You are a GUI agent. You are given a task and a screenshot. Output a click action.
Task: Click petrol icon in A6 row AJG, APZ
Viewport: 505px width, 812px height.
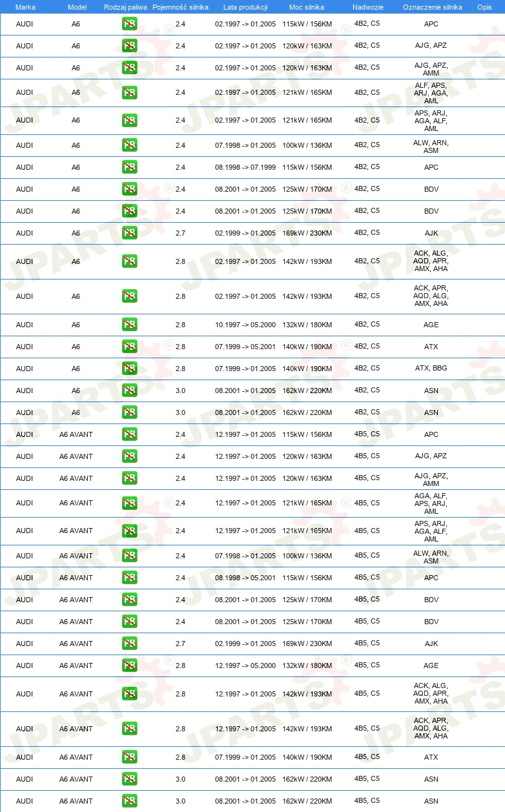coord(129,46)
